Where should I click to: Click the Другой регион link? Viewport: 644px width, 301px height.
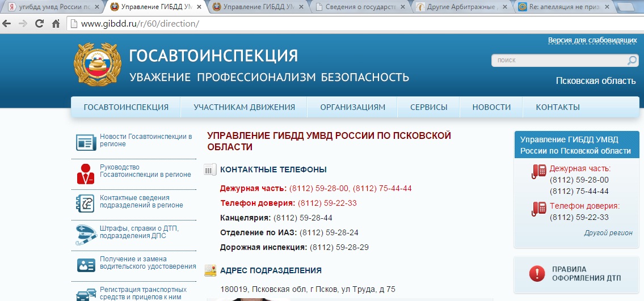[608, 233]
